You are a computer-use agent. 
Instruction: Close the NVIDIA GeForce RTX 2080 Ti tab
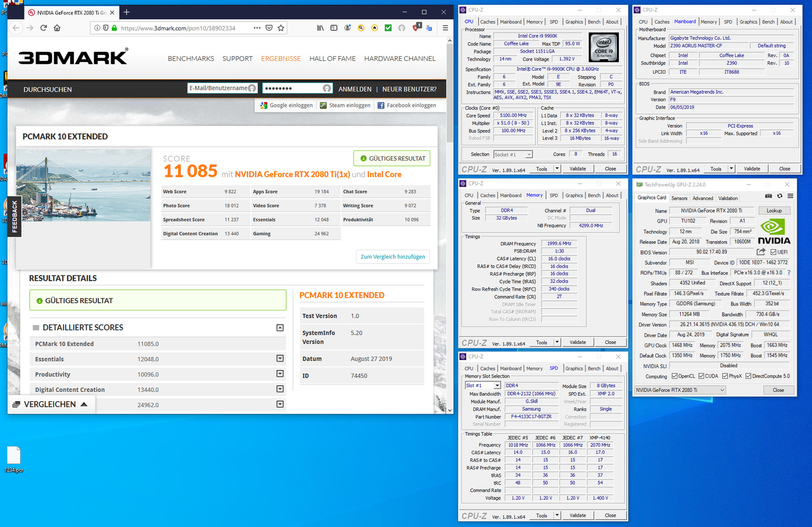click(x=112, y=13)
